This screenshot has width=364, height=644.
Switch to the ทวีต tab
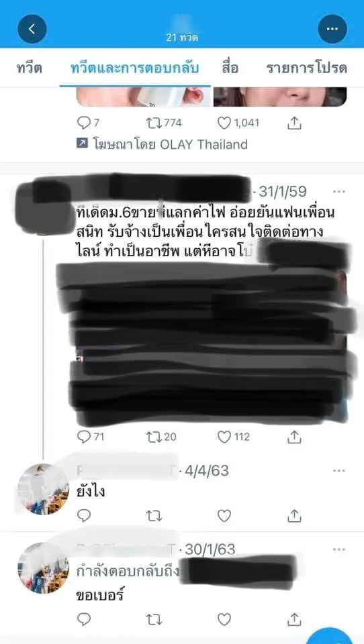[30, 68]
